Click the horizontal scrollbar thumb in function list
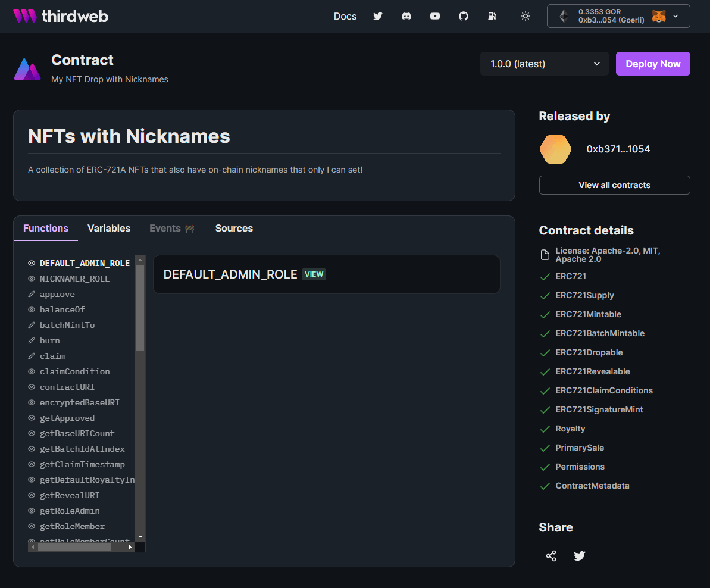The image size is (710, 588). [x=75, y=548]
